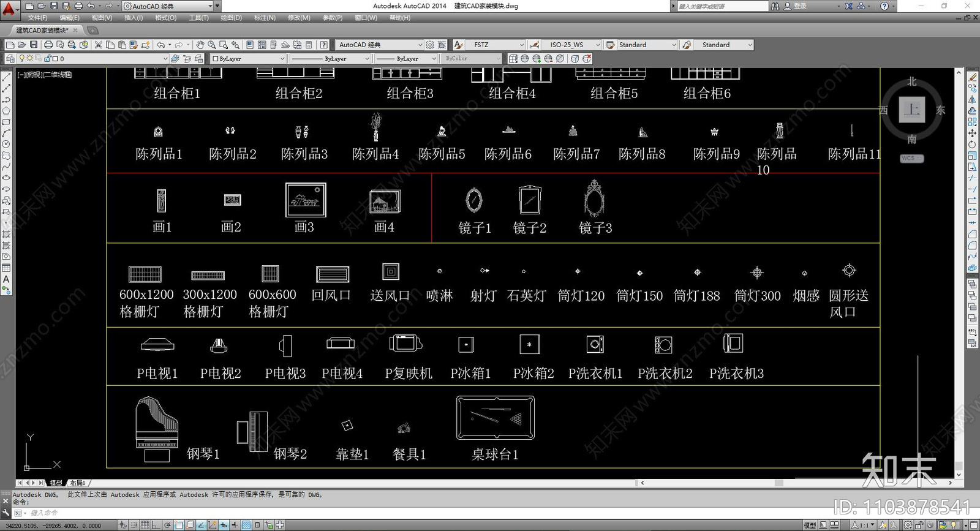Click the Erase tool atop the modify toolbar
Viewport: 980px width, 531px height.
pyautogui.click(x=972, y=77)
